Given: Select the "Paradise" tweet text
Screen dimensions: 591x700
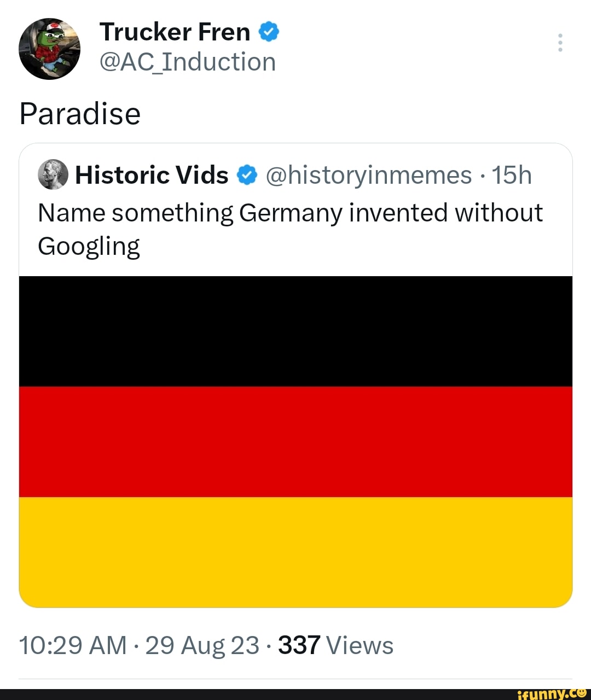Looking at the screenshot, I should (80, 114).
